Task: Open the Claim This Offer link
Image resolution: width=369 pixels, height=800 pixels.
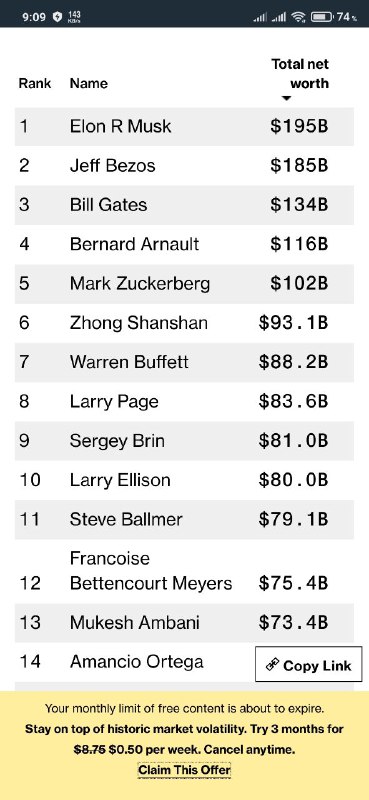Action: pyautogui.click(x=184, y=769)
